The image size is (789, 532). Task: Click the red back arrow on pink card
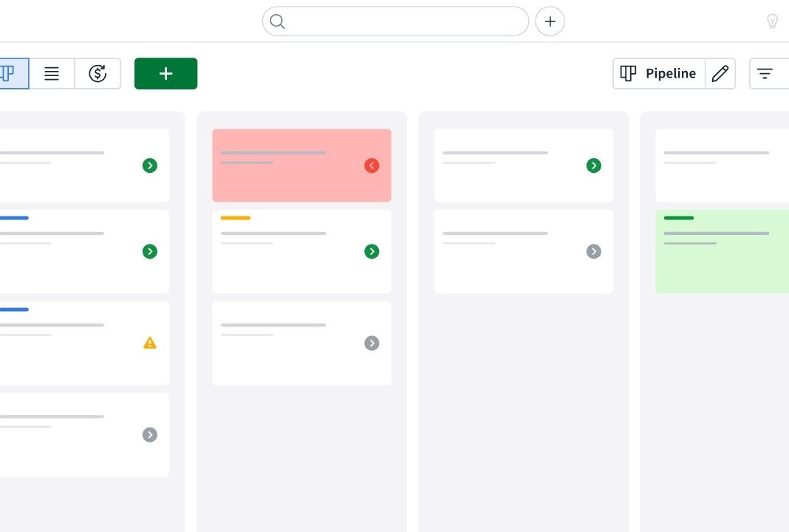coord(372,166)
